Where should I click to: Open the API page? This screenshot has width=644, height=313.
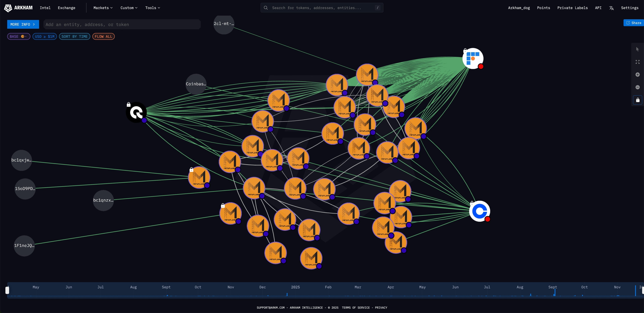[598, 8]
